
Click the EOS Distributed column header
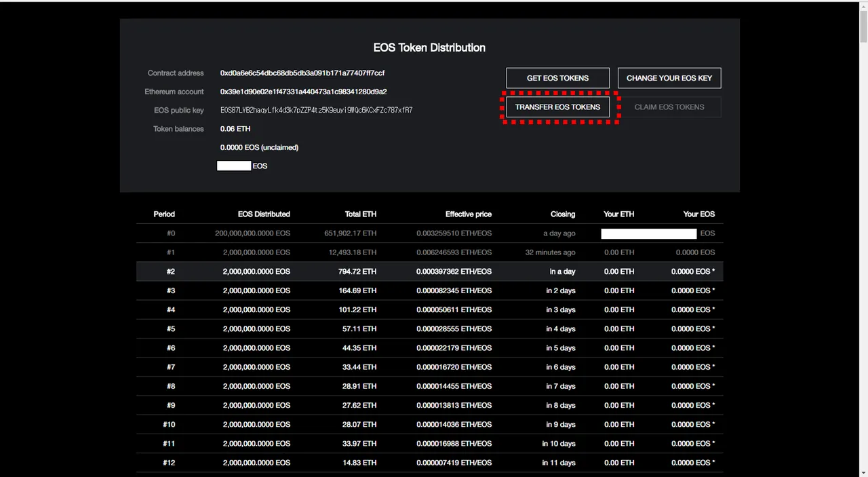[264, 214]
